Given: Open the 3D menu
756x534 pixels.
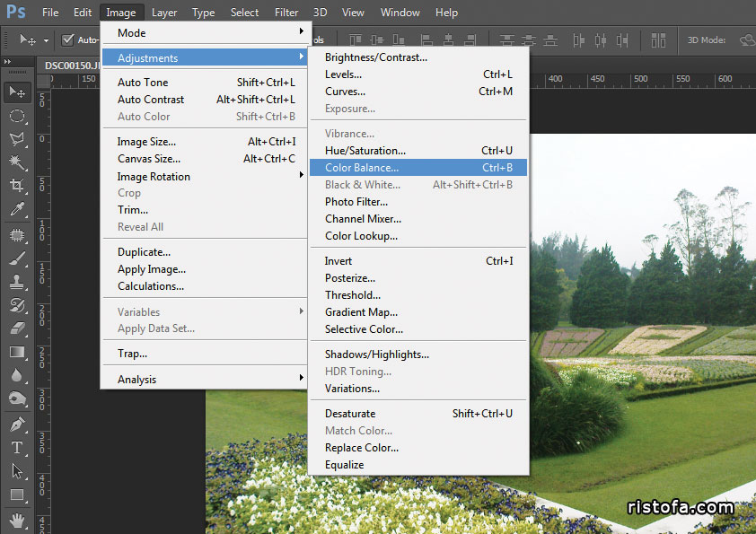Looking at the screenshot, I should [321, 13].
